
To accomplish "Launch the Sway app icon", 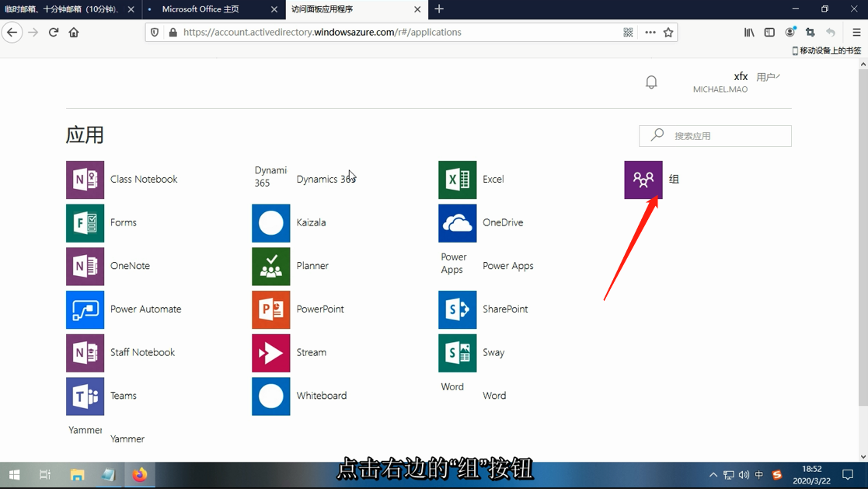I will click(457, 353).
